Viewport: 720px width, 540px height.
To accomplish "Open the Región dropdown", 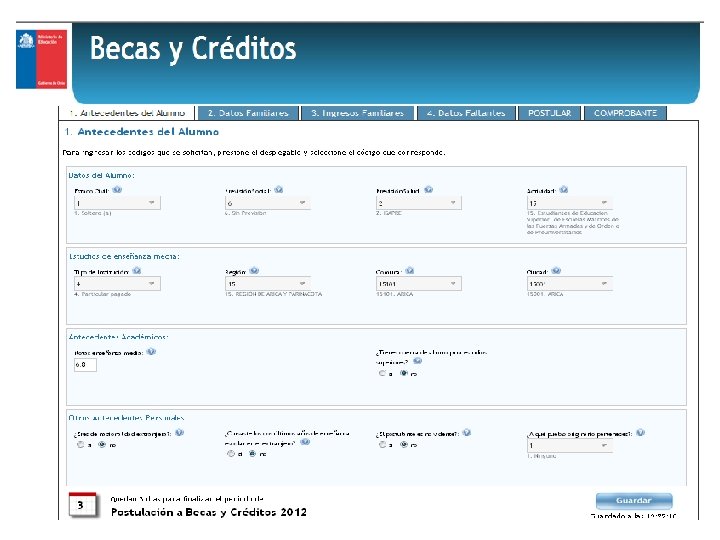I will pos(268,284).
